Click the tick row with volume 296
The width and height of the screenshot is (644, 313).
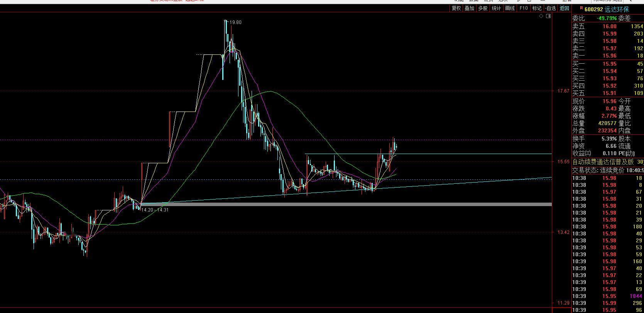[608, 303]
